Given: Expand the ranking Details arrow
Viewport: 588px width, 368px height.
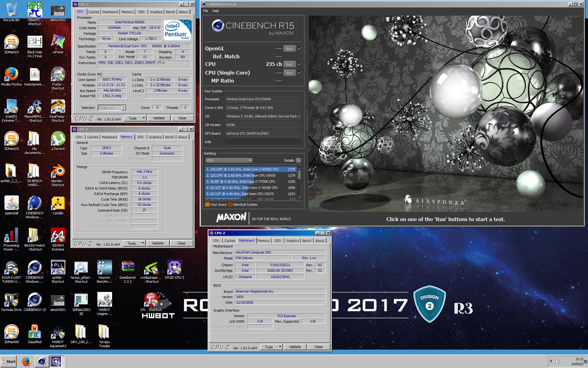Looking at the screenshot, I should tap(299, 160).
